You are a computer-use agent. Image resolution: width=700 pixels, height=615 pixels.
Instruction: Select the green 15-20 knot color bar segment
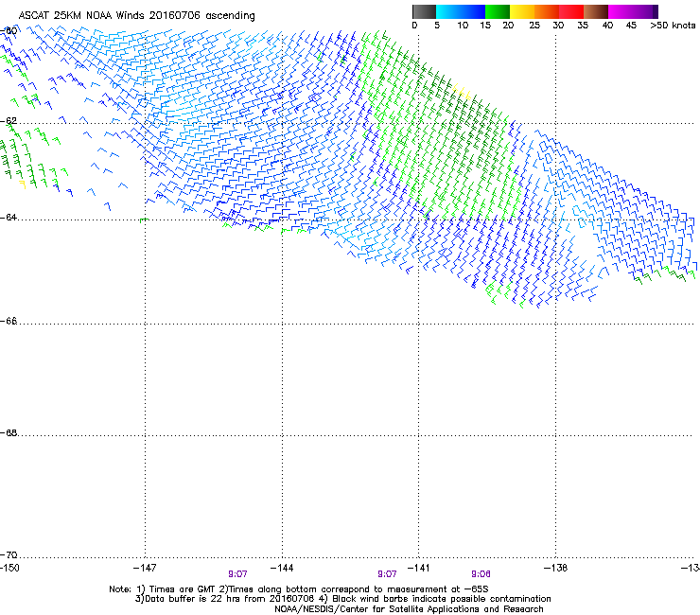tap(498, 11)
